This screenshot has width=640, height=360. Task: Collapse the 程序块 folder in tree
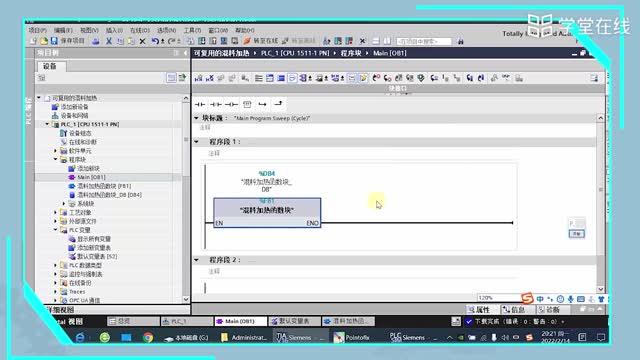tap(56, 160)
